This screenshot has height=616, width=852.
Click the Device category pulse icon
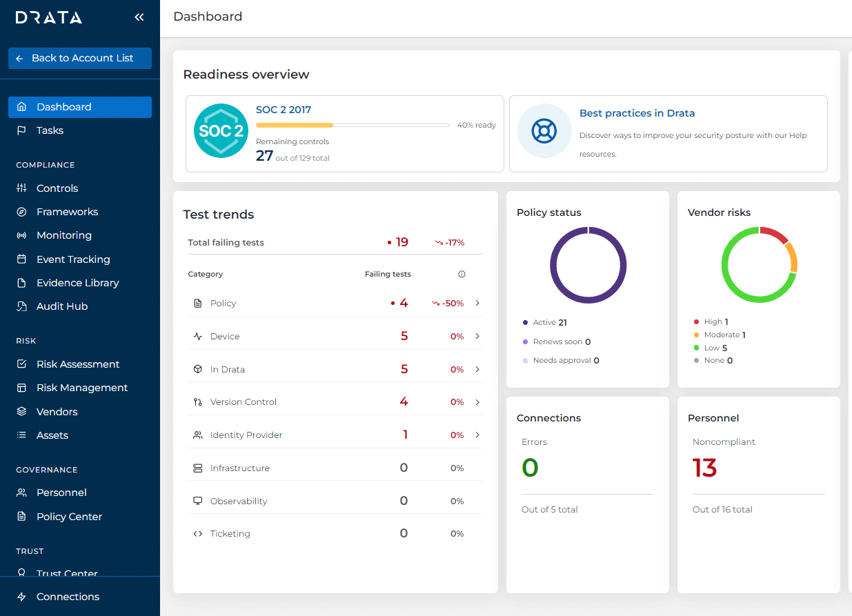(198, 337)
